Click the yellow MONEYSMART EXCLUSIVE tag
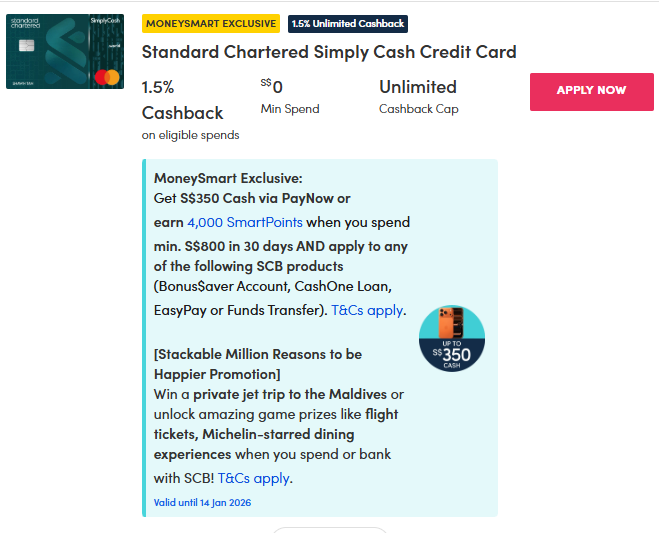Screen dimensions: 659x533 [x=211, y=23]
